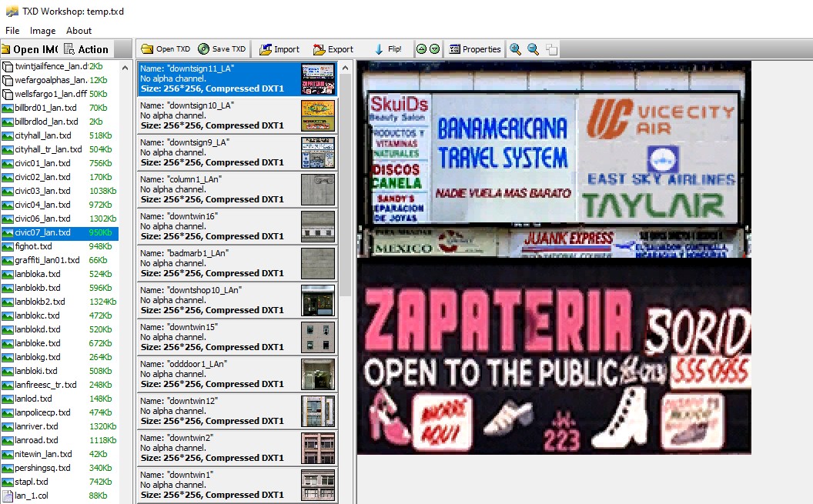Click cityhall_lan.txd image icon
This screenshot has width=813, height=504.
7,135
